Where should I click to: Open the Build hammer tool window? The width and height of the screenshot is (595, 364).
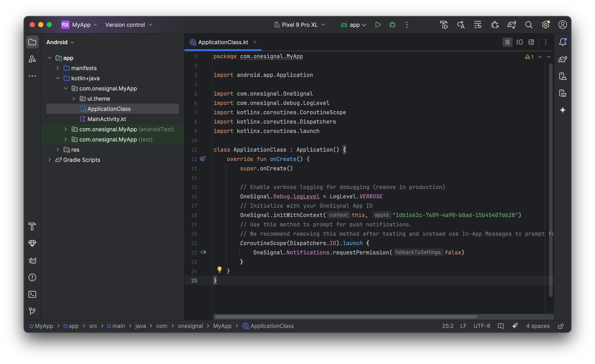[x=32, y=226]
